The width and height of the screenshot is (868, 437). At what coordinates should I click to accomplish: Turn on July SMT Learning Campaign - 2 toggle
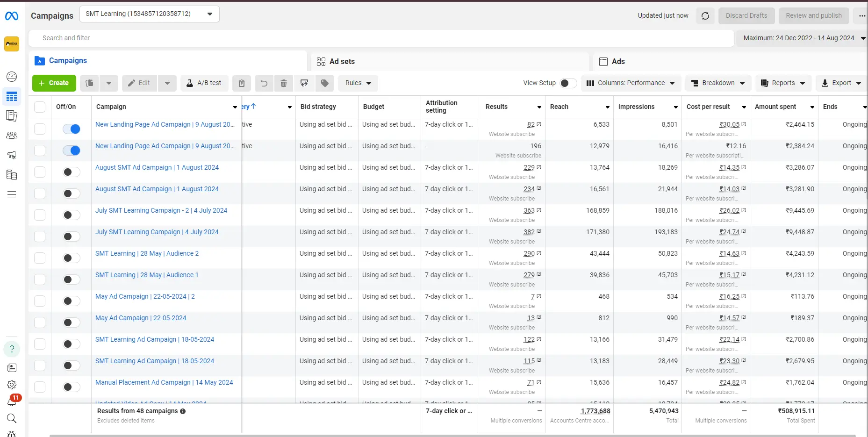click(x=72, y=215)
